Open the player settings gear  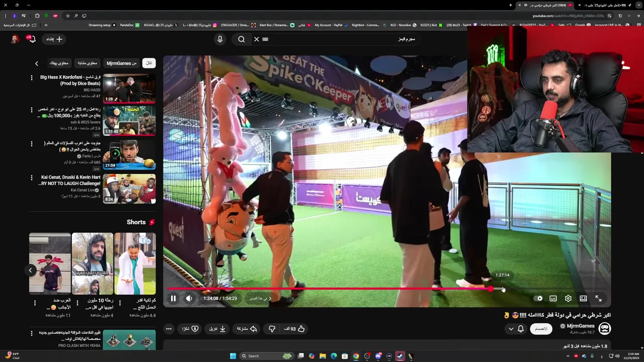[568, 298]
